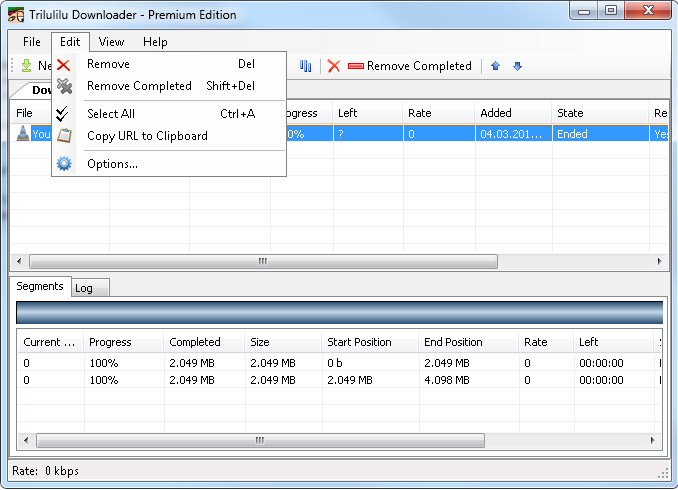Click the Remove Completed toolbar button
Image resolution: width=678 pixels, height=490 pixels.
click(x=409, y=66)
